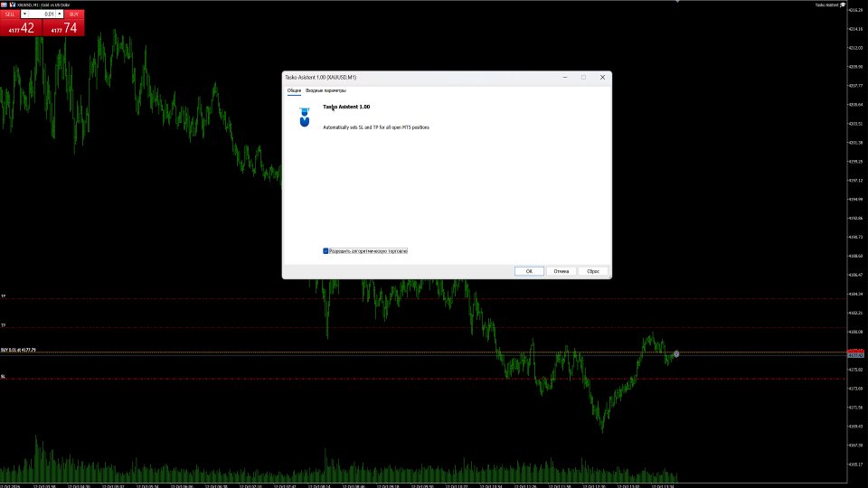Increase lot volume with the up arrow

click(x=60, y=14)
